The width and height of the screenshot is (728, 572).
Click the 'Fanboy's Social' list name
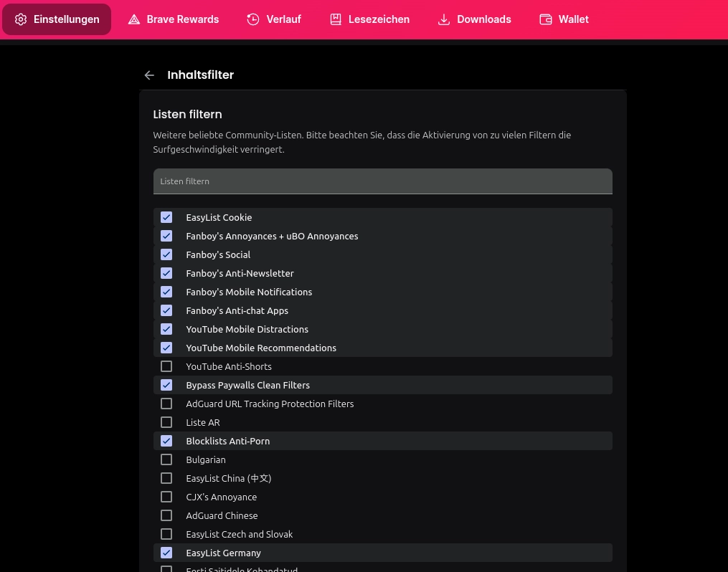pyautogui.click(x=218, y=254)
